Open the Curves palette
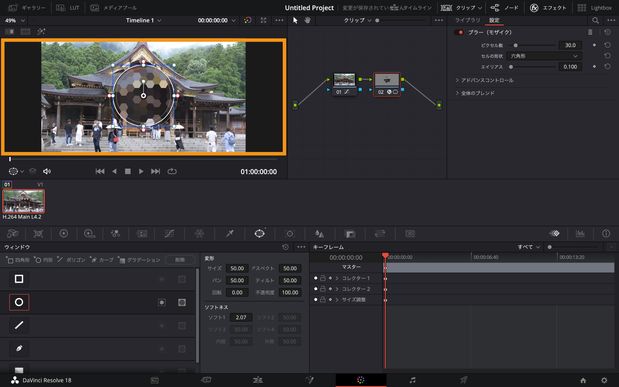The height and width of the screenshot is (387, 619). tap(169, 234)
